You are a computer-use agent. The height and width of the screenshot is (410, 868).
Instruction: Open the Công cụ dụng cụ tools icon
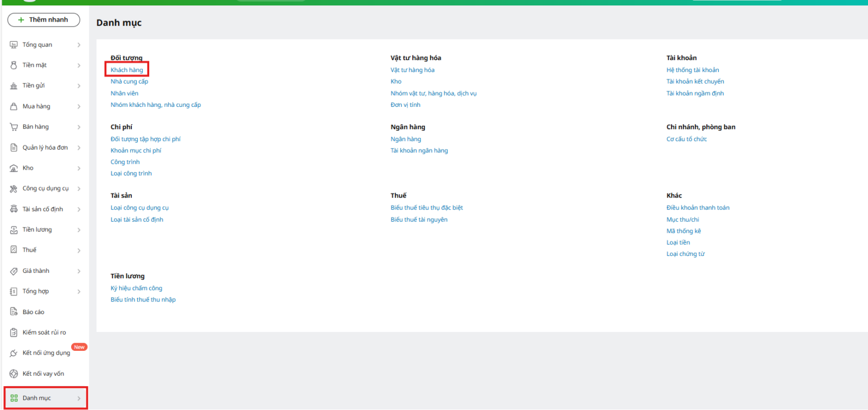[x=14, y=189]
